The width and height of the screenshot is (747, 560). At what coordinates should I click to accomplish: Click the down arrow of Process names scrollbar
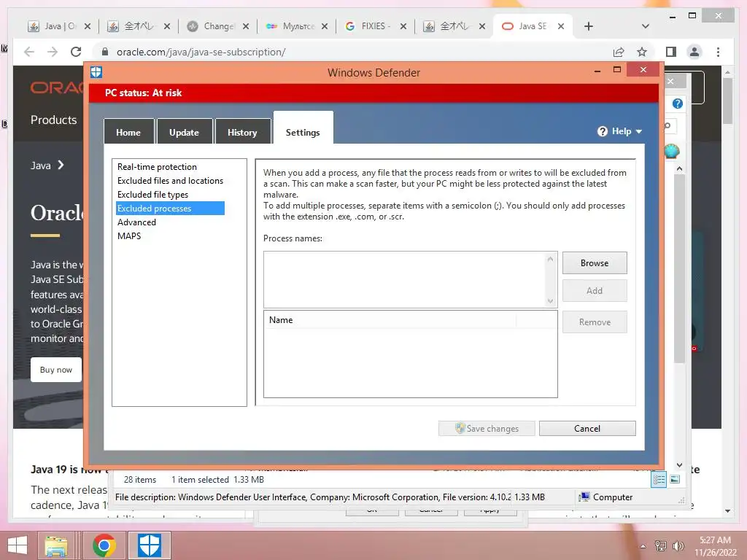pos(551,301)
